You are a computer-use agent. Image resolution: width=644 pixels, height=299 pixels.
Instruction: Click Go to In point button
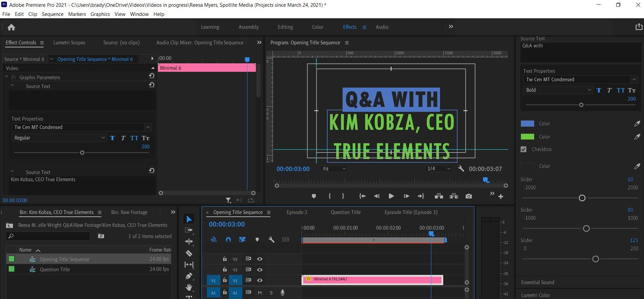[x=362, y=196]
